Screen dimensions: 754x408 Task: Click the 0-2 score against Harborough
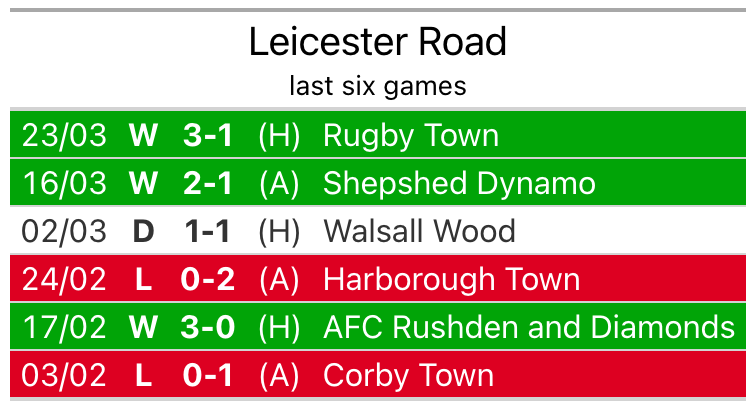pyautogui.click(x=208, y=279)
